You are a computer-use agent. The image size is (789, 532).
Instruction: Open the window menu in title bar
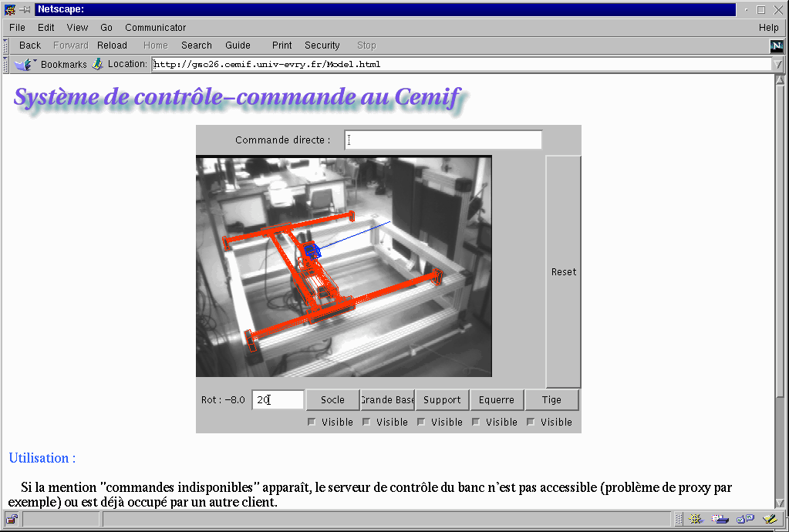pyautogui.click(x=9, y=10)
